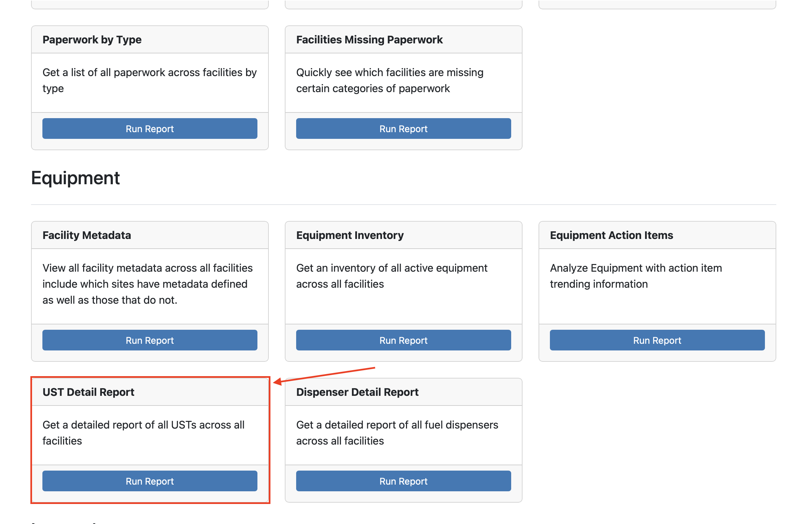Run the Paperwork by Type report
Viewport: 812px width, 524px height.
(x=150, y=128)
